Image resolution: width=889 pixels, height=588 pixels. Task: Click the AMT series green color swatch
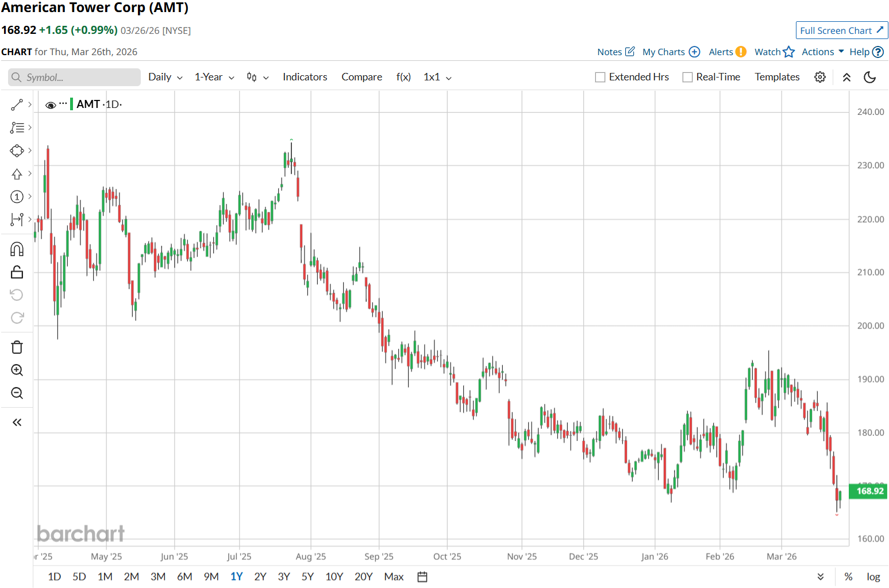click(71, 104)
